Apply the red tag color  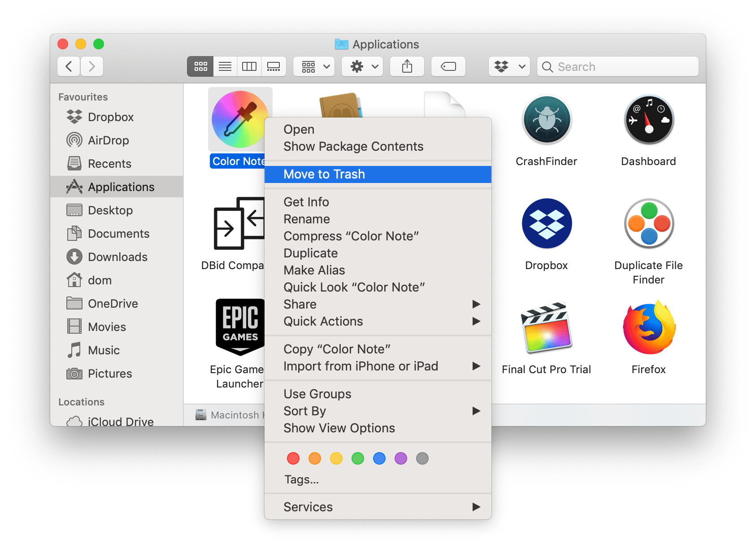tap(293, 458)
